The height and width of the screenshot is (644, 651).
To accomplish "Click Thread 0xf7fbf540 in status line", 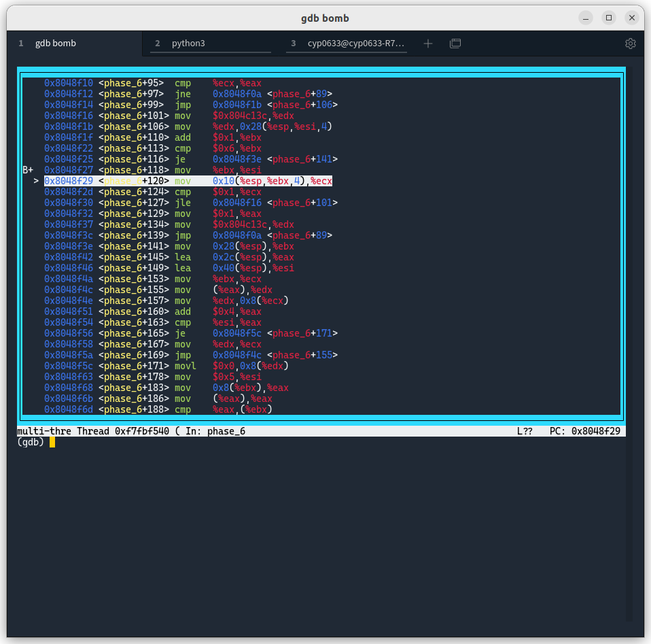I will (123, 431).
